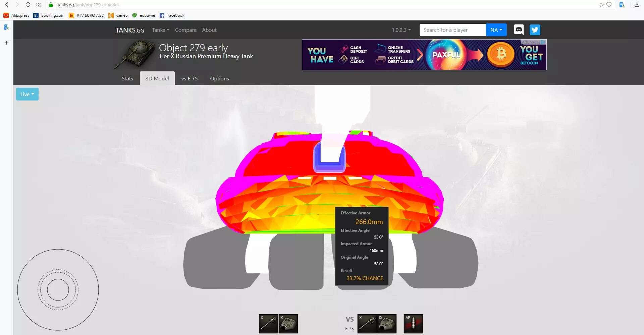Click the Object 279 tank thumbnail image
Viewport: 644px width, 335px height.
click(135, 54)
